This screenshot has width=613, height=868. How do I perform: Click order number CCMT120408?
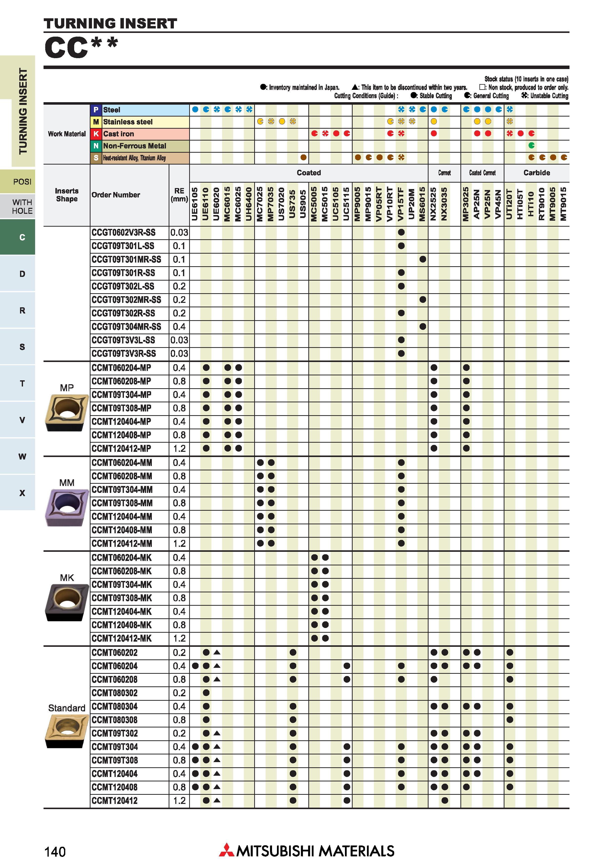pyautogui.click(x=114, y=787)
